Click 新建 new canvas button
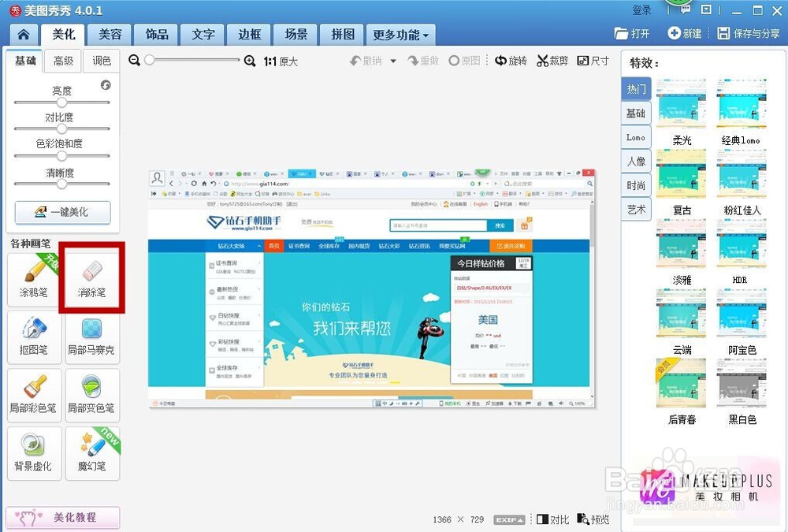This screenshot has width=788, height=532. point(685,33)
